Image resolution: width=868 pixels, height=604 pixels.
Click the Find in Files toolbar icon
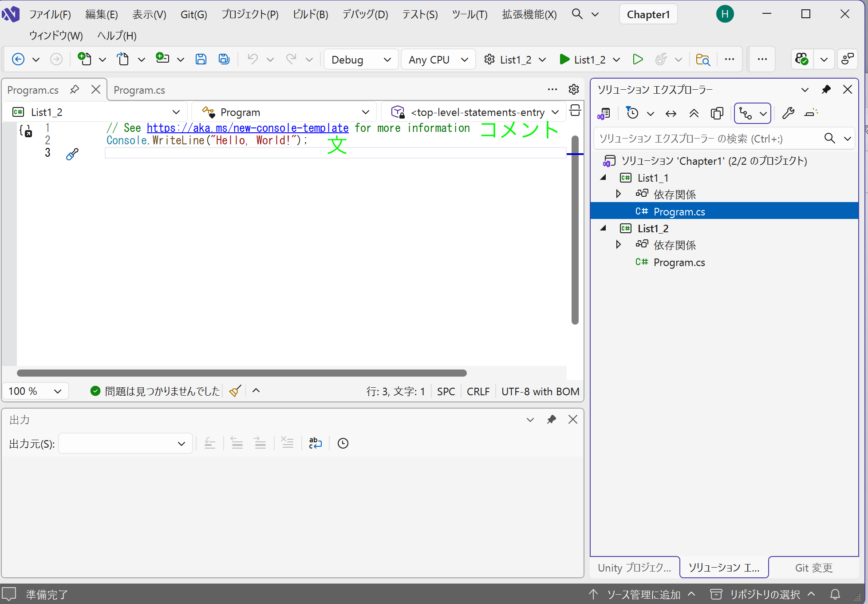click(703, 59)
